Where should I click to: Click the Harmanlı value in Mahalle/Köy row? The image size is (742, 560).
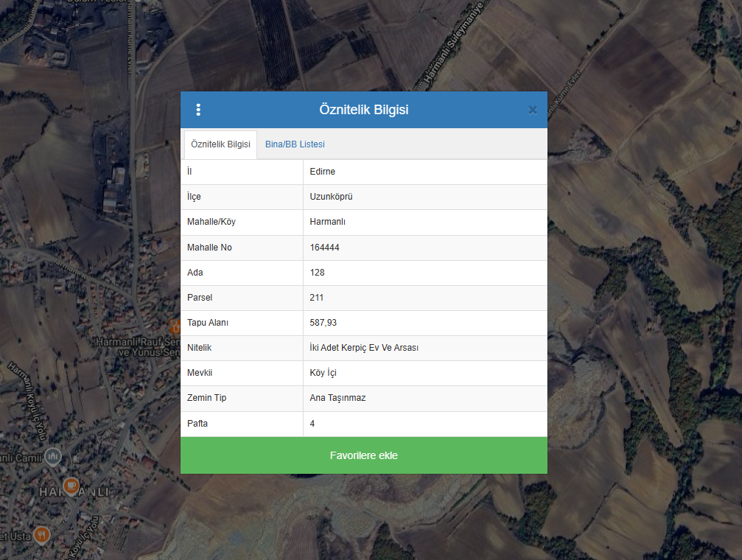328,222
